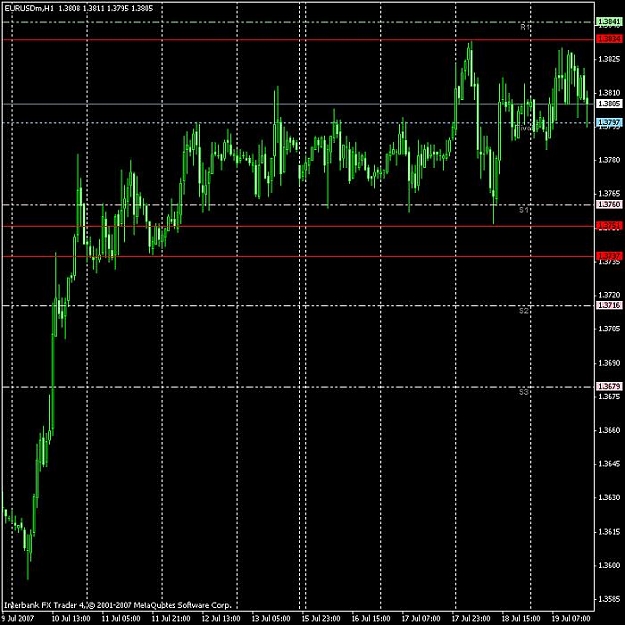625x625 pixels.
Task: Click the 11 Jul 05:00 time label
Action: click(x=121, y=619)
